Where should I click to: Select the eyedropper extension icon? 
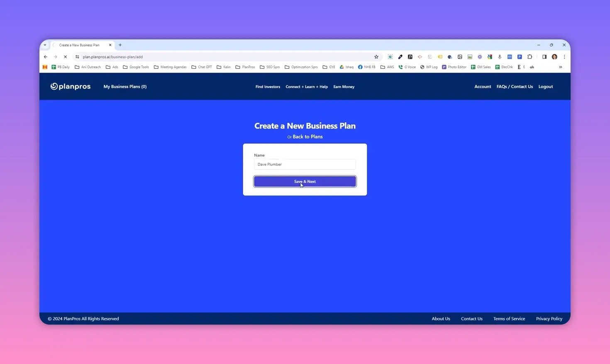[x=400, y=57]
